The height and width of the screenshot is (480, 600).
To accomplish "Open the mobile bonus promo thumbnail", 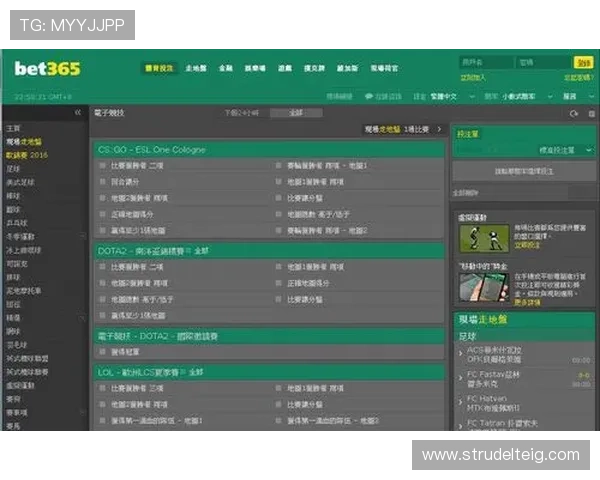I will 484,288.
